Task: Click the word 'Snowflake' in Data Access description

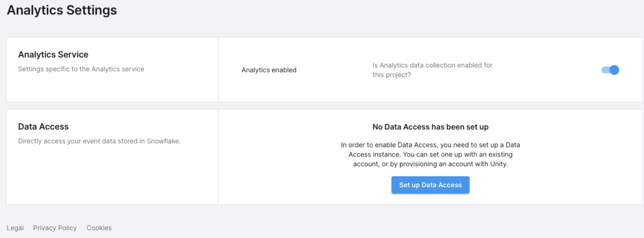Action: coord(163,141)
